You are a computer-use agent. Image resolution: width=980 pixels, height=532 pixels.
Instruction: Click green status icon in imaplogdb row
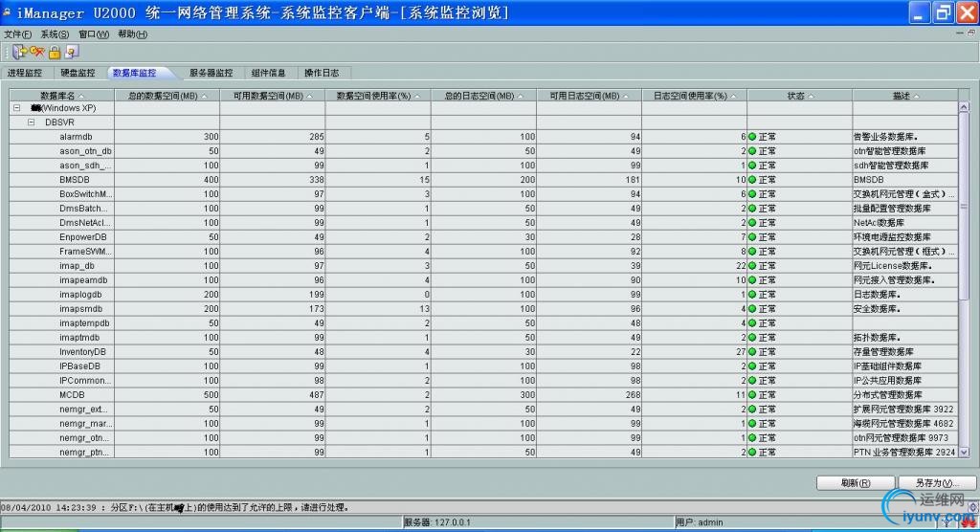pyautogui.click(x=752, y=295)
